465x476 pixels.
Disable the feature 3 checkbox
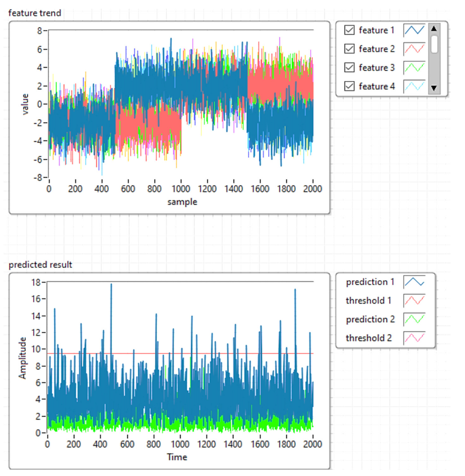[x=349, y=67]
